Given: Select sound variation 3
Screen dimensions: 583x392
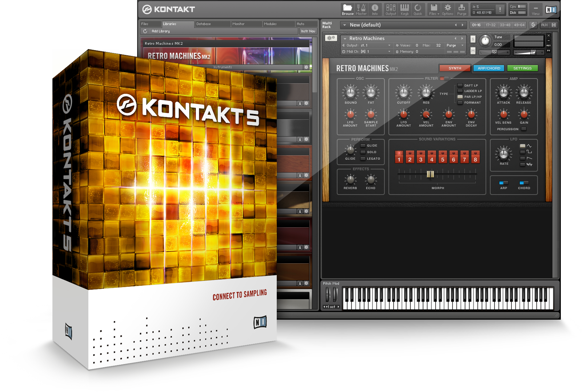Looking at the screenshot, I should (x=421, y=157).
